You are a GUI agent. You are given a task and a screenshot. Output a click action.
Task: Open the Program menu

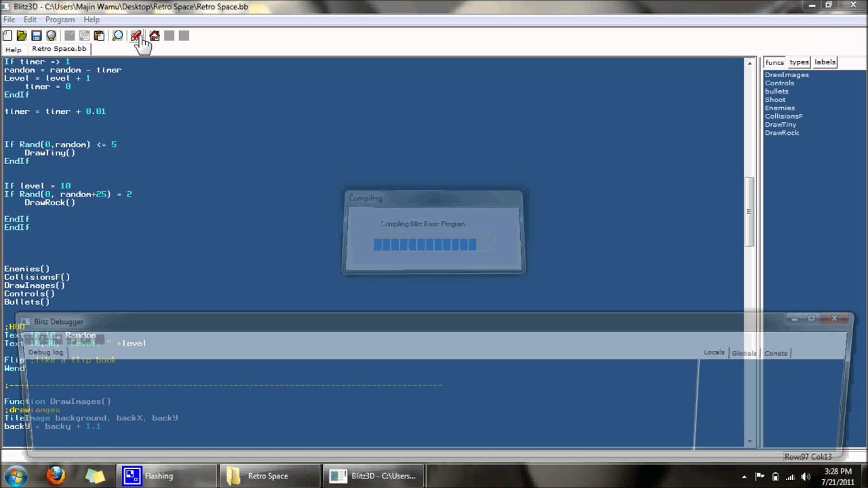(60, 20)
